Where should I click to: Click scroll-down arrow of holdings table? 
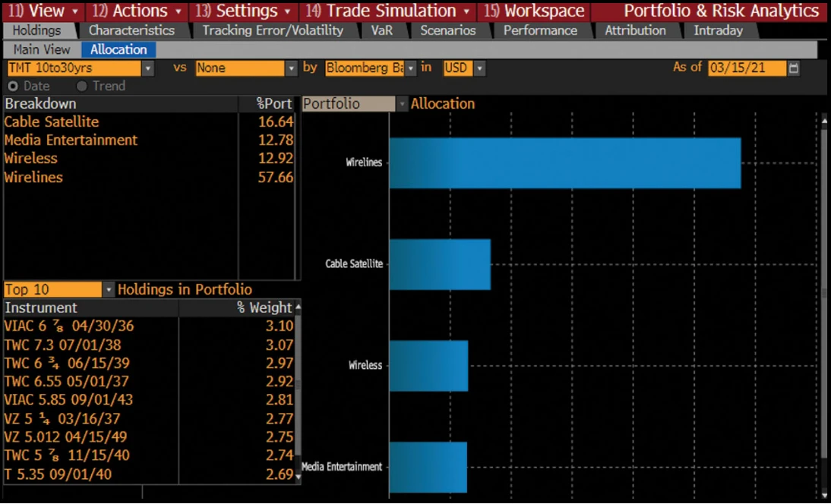(x=298, y=477)
